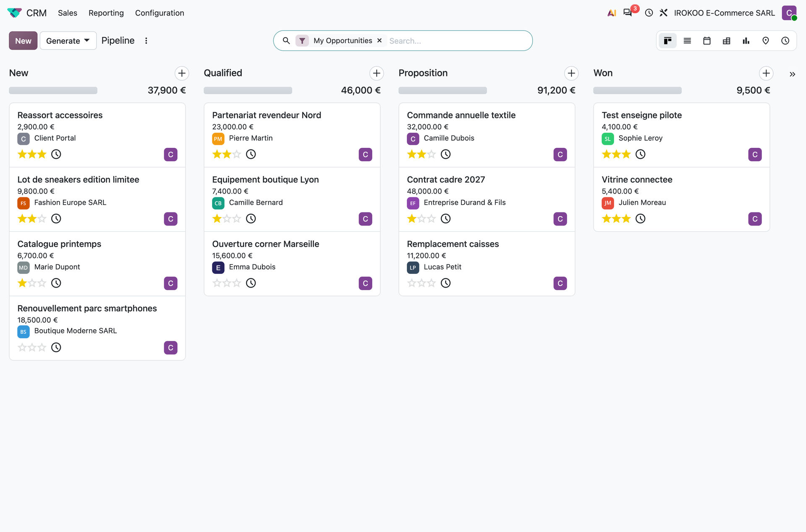Add a card in Proposition column

pos(571,73)
